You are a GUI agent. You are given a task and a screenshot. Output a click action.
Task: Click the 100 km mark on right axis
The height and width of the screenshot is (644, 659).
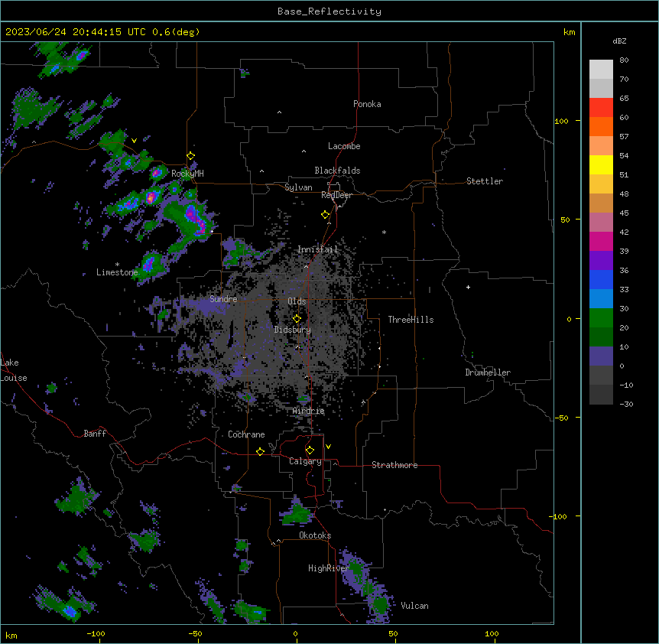[561, 121]
